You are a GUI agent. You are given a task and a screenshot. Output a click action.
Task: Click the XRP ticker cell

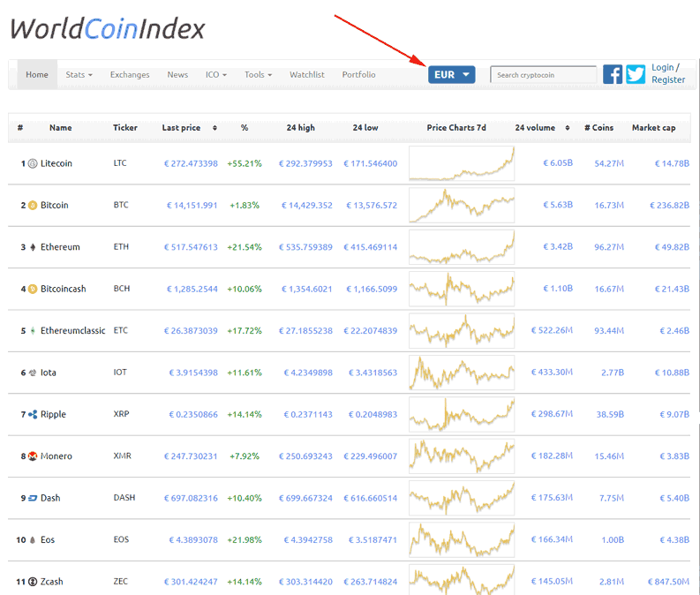[x=122, y=414]
